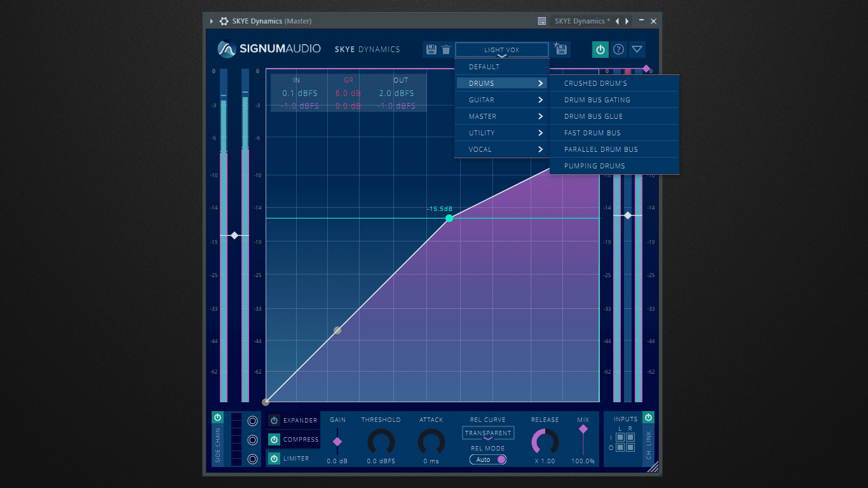The height and width of the screenshot is (488, 868).
Task: Choose the DRUMS preset category
Action: tap(502, 83)
